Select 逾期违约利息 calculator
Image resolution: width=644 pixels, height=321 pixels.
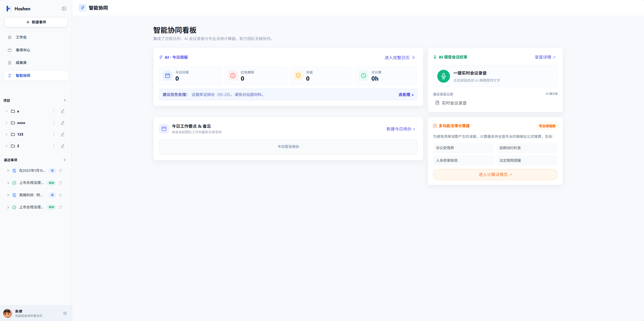[527, 148]
